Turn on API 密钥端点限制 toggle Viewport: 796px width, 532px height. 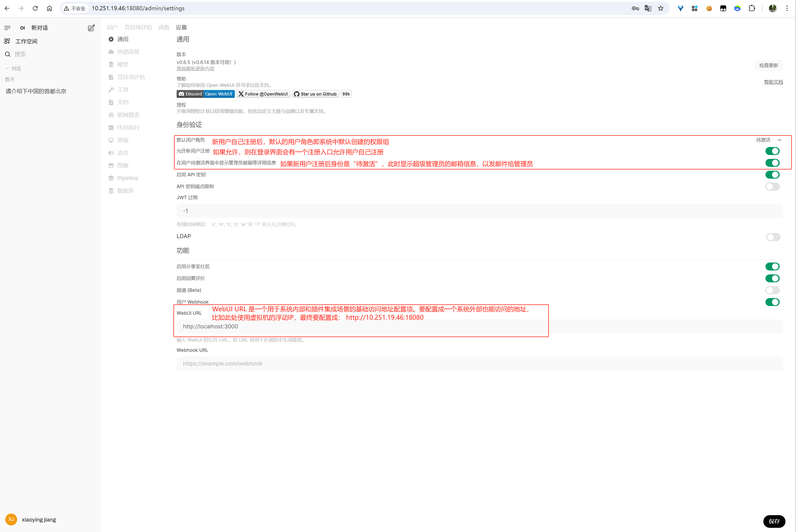pos(772,186)
